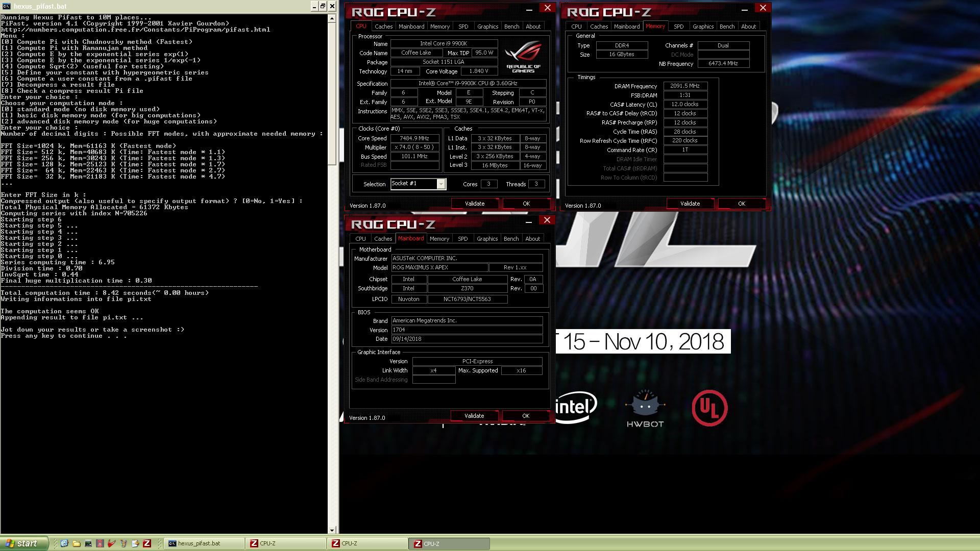Click the Command Rate value 1T
The image size is (980, 551).
click(685, 150)
